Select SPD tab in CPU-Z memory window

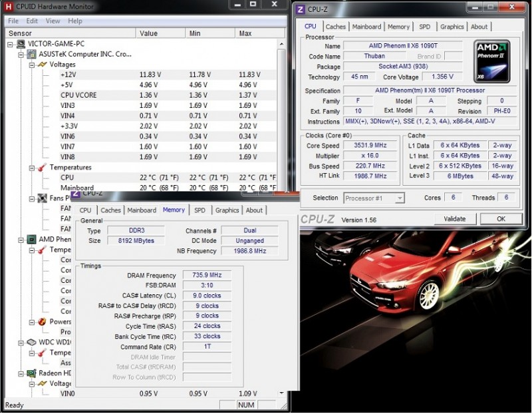tap(199, 210)
